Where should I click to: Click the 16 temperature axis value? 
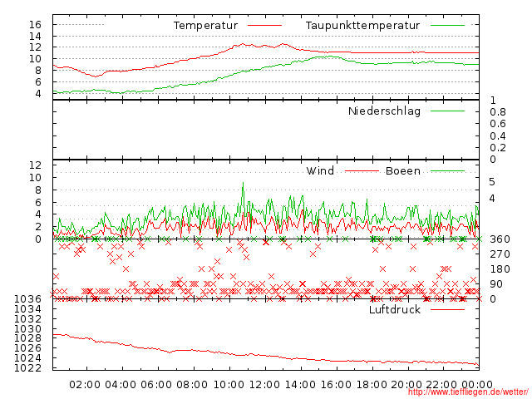(x=35, y=24)
